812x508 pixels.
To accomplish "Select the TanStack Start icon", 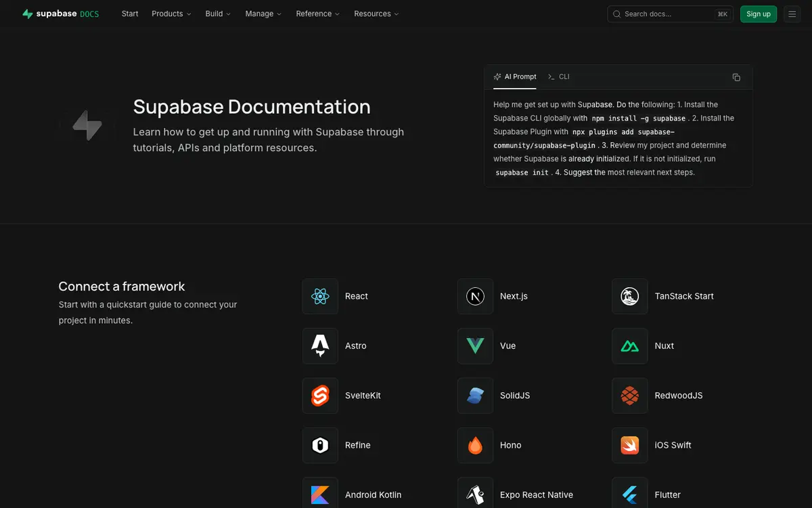I will [630, 296].
